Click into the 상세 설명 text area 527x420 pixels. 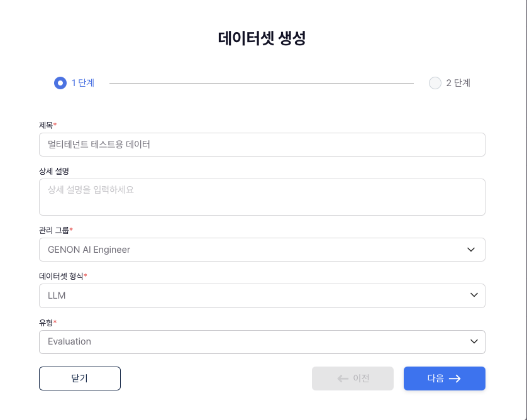pyautogui.click(x=262, y=197)
